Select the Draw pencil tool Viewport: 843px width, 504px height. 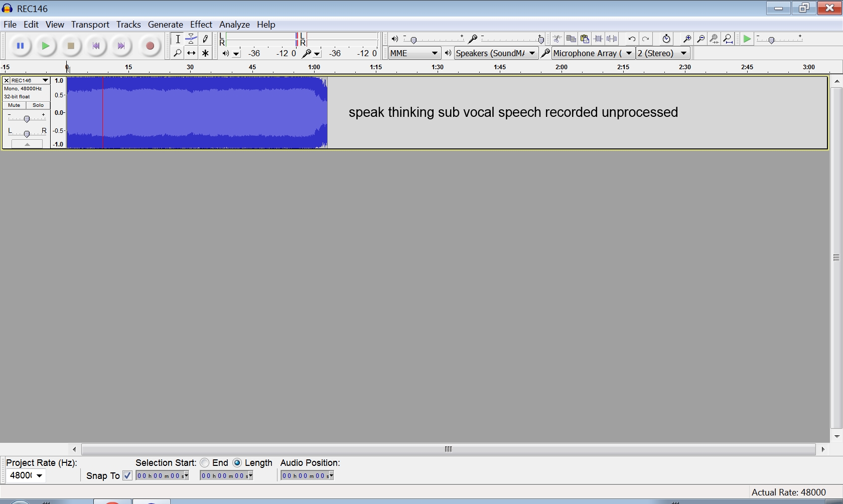(205, 39)
